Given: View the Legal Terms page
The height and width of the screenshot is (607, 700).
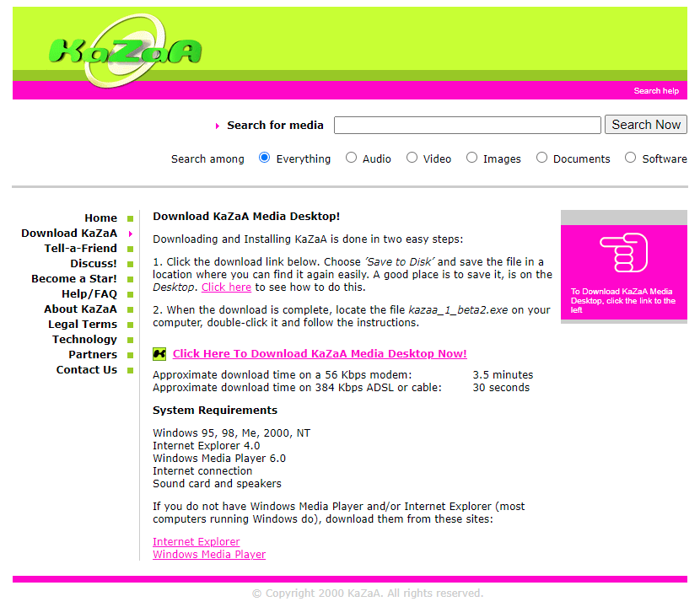Looking at the screenshot, I should [x=83, y=325].
